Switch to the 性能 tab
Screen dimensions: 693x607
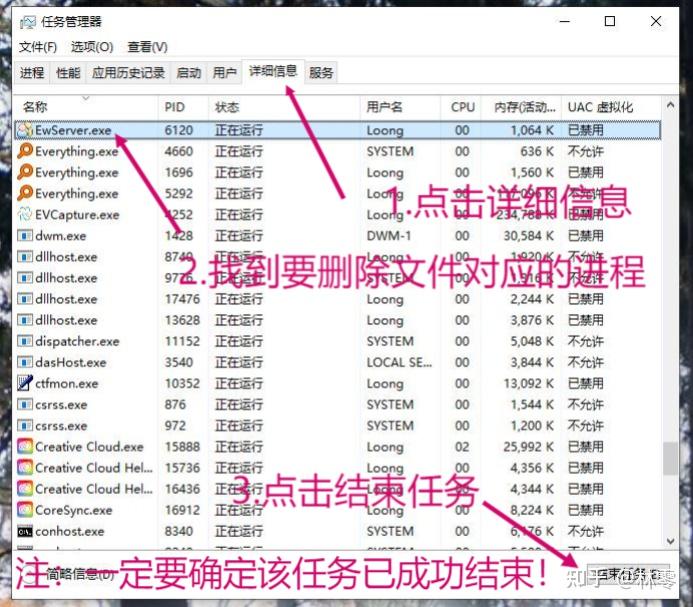[x=69, y=73]
